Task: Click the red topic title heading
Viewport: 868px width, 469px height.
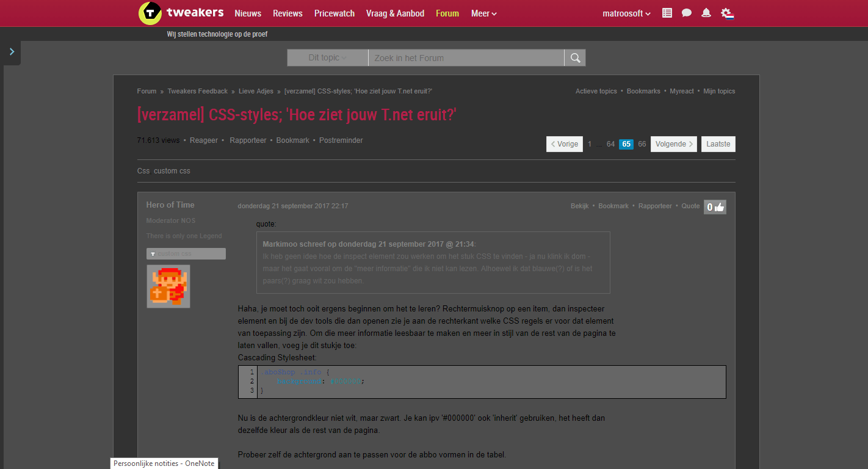Action: click(297, 115)
